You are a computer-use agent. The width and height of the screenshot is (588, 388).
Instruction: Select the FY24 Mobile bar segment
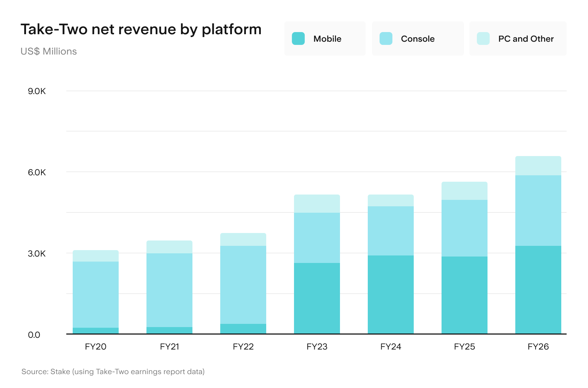point(391,295)
